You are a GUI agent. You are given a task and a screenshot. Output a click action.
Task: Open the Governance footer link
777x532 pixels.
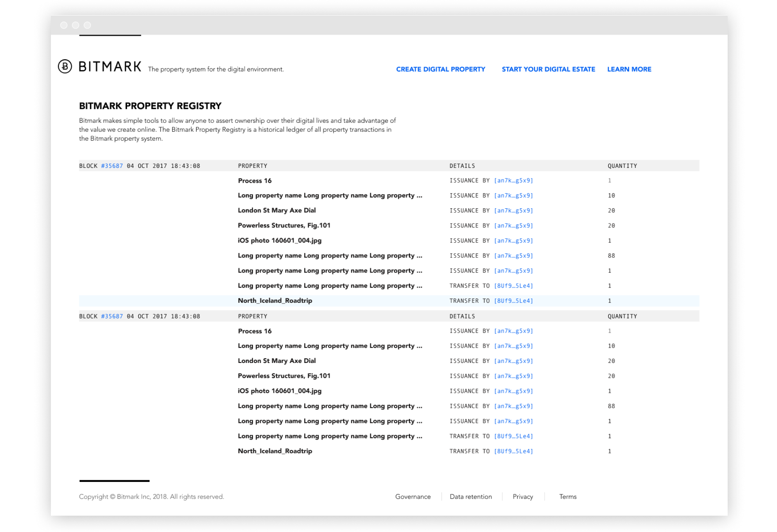coord(413,497)
